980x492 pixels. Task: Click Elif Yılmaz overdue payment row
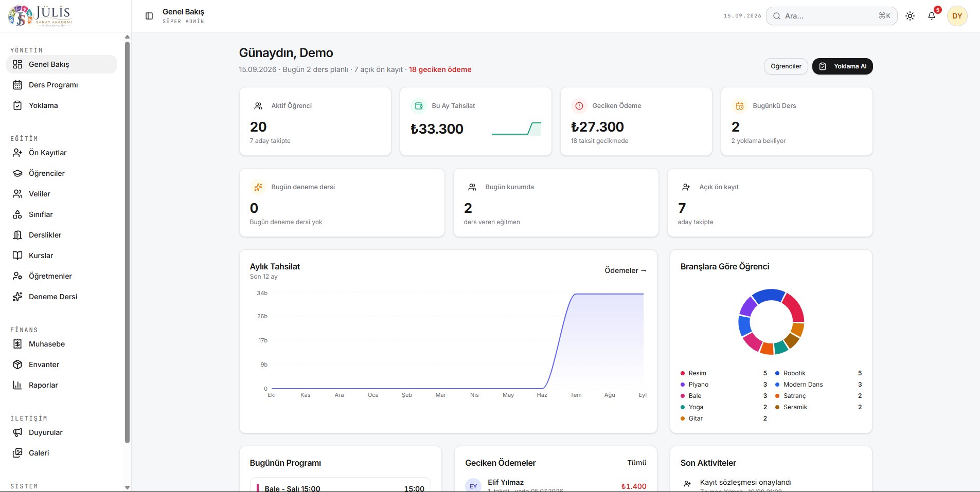click(x=556, y=485)
